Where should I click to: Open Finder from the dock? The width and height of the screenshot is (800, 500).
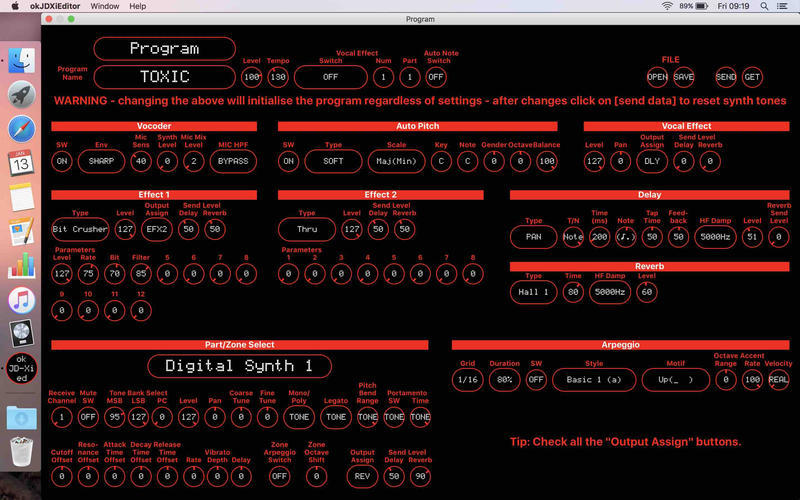tap(21, 60)
